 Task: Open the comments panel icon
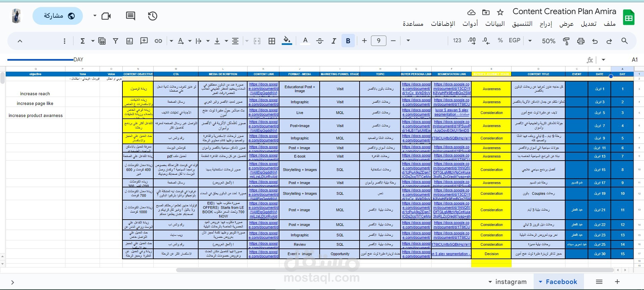point(130,16)
